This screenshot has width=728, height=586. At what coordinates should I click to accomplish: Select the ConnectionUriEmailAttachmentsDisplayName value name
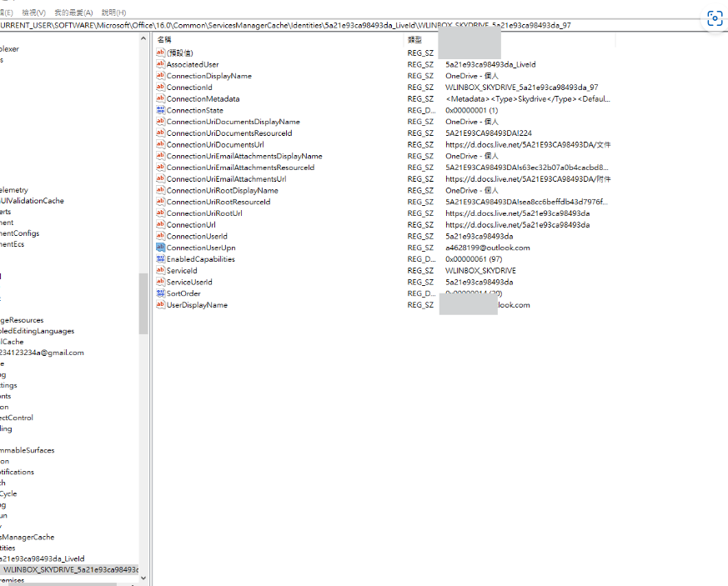244,156
